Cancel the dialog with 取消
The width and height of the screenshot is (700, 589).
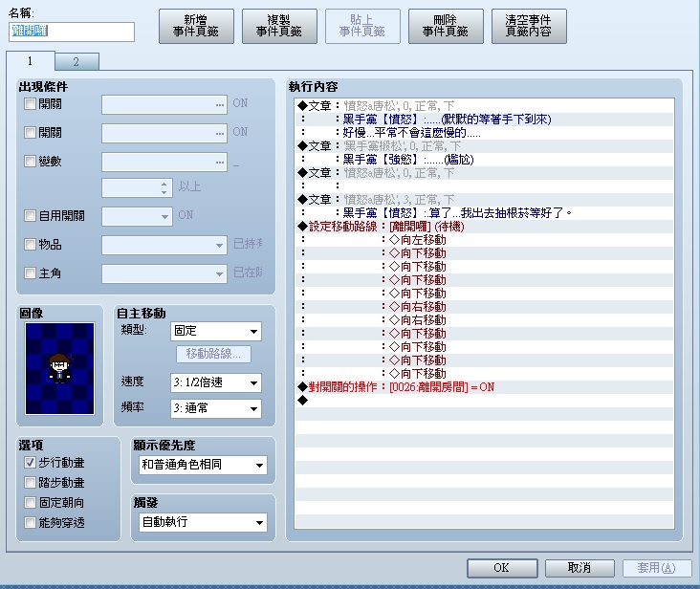[x=580, y=568]
